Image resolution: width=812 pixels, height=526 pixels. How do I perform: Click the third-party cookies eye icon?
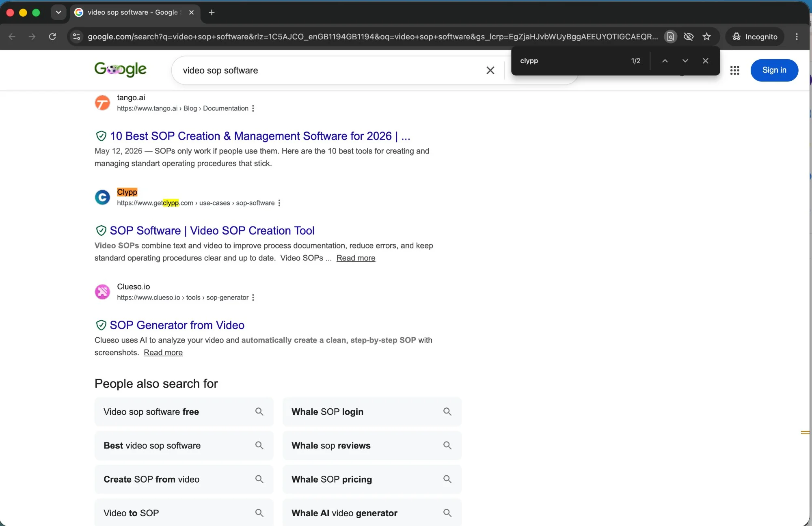pos(689,37)
